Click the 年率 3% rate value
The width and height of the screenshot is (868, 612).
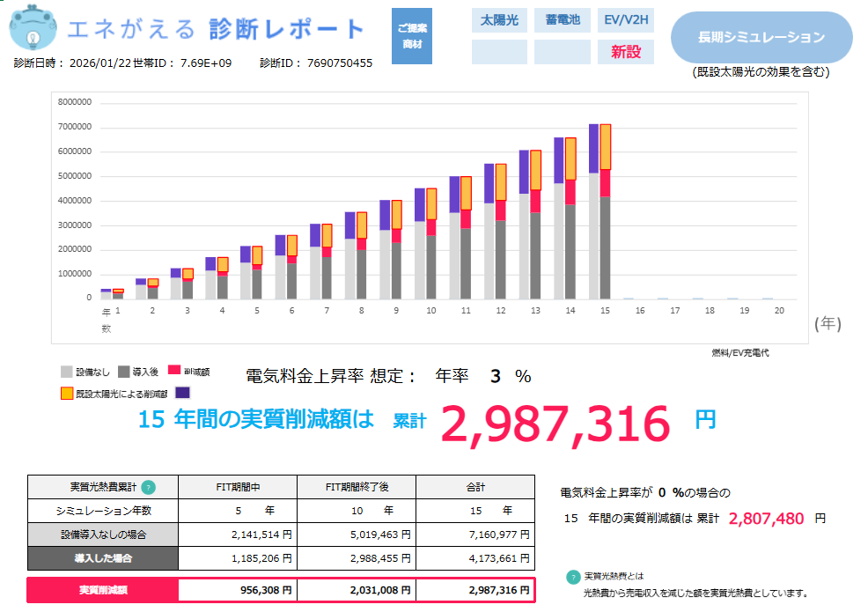[497, 375]
